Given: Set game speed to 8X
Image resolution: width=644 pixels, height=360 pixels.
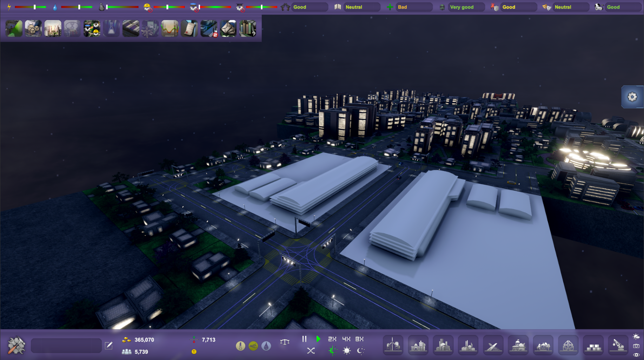Looking at the screenshot, I should [359, 339].
